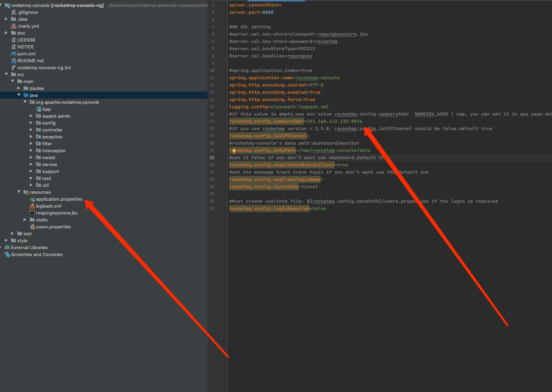The width and height of the screenshot is (552, 392).
Task: Select the model package
Action: pos(48,158)
